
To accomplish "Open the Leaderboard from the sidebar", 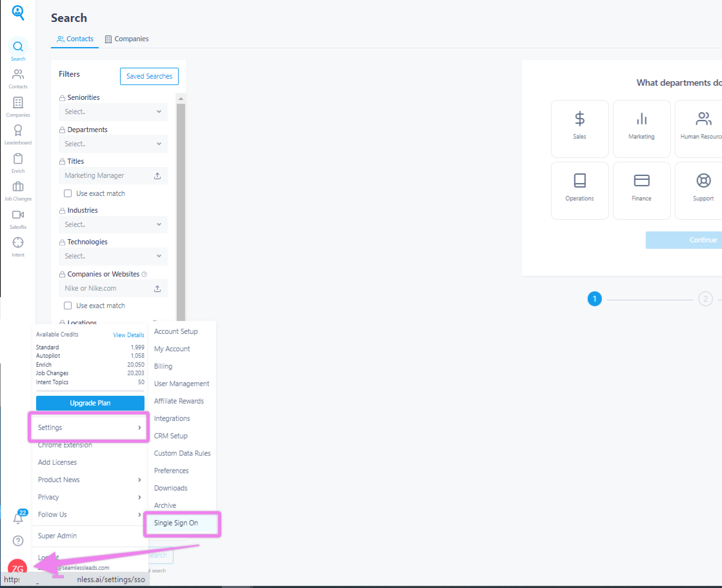I will (x=17, y=133).
